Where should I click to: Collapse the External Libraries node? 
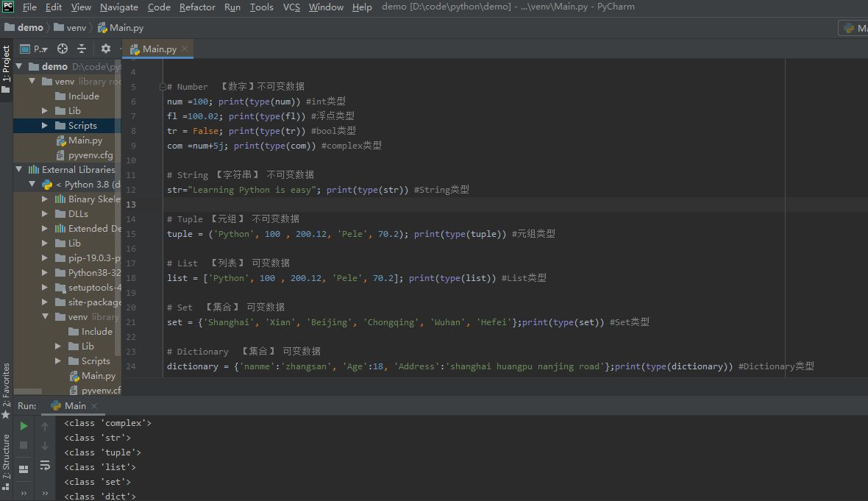pyautogui.click(x=18, y=169)
